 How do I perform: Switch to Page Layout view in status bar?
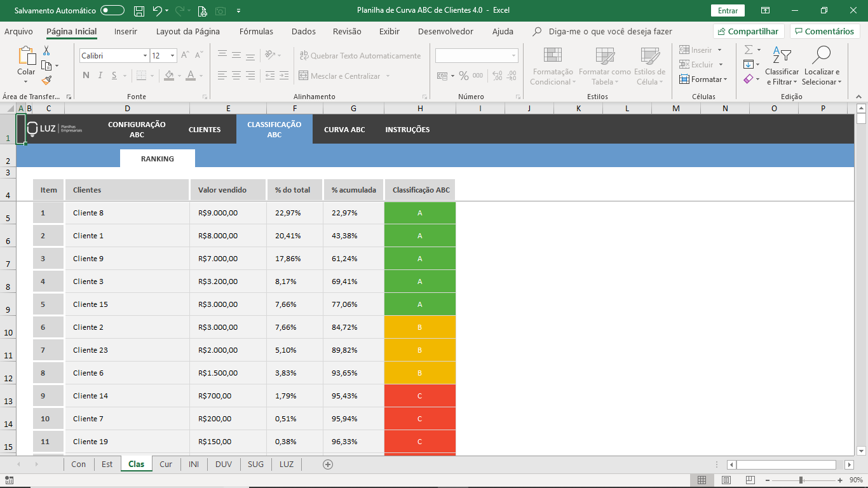(726, 480)
